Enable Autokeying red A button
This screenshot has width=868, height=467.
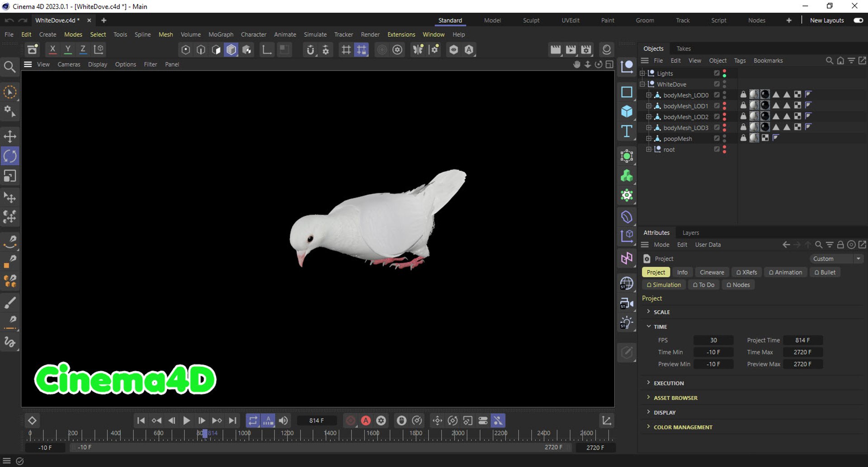tap(366, 420)
